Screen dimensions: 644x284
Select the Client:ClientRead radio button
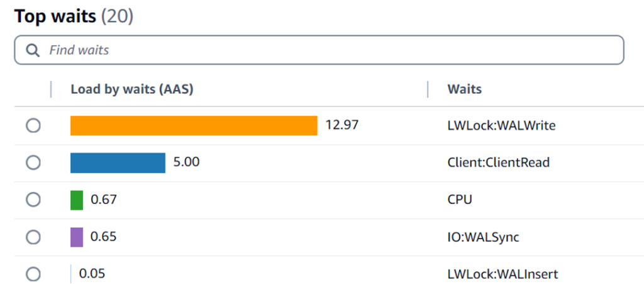tap(33, 162)
